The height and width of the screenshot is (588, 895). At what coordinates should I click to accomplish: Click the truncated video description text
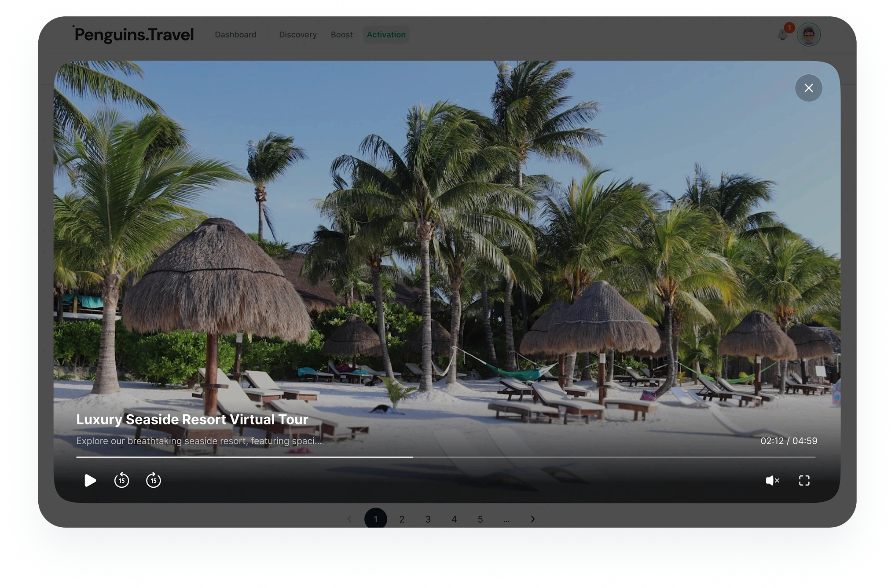(x=199, y=441)
